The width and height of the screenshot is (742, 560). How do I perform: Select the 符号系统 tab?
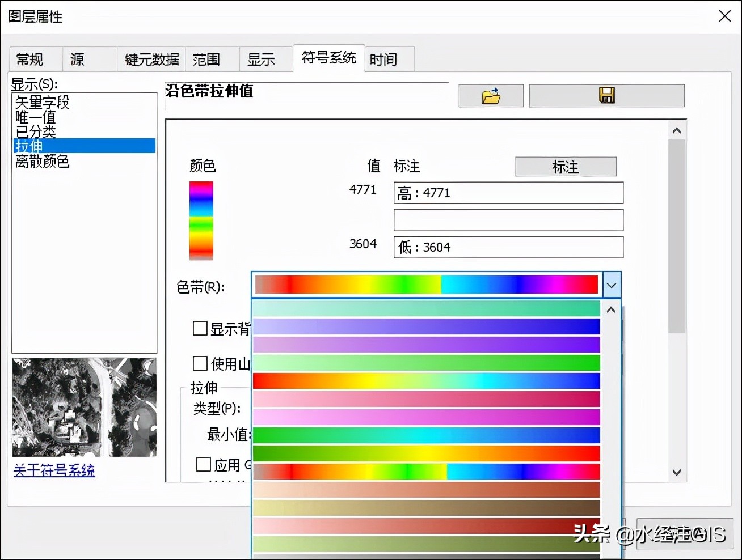point(328,58)
